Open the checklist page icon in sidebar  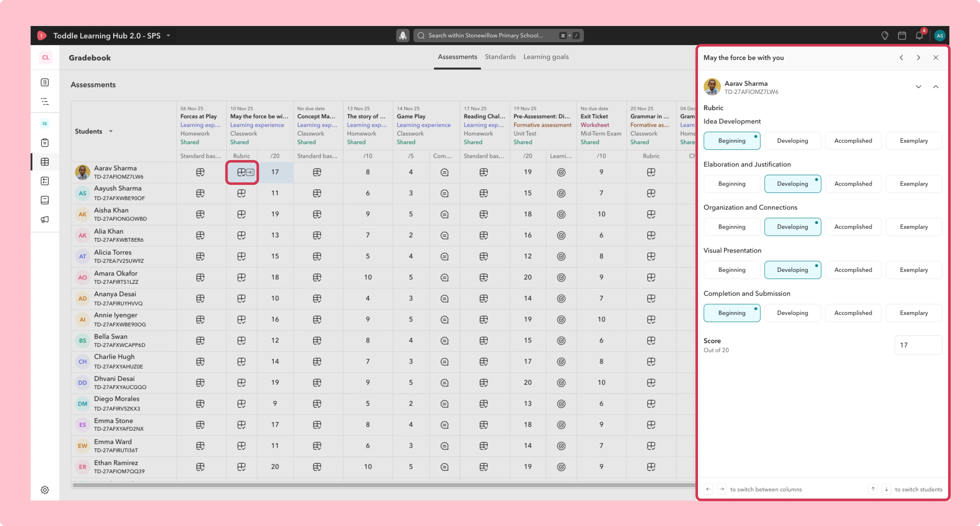(45, 181)
